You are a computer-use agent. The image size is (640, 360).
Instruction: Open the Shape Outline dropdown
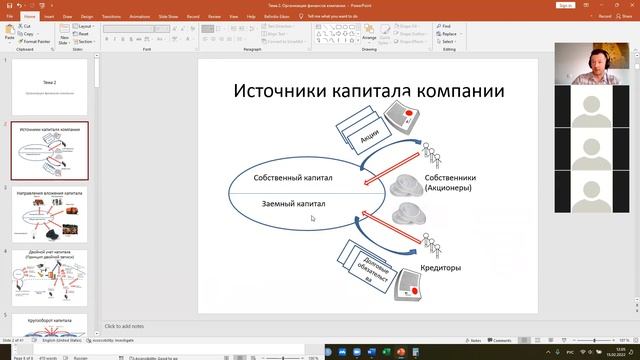pyautogui.click(x=411, y=34)
